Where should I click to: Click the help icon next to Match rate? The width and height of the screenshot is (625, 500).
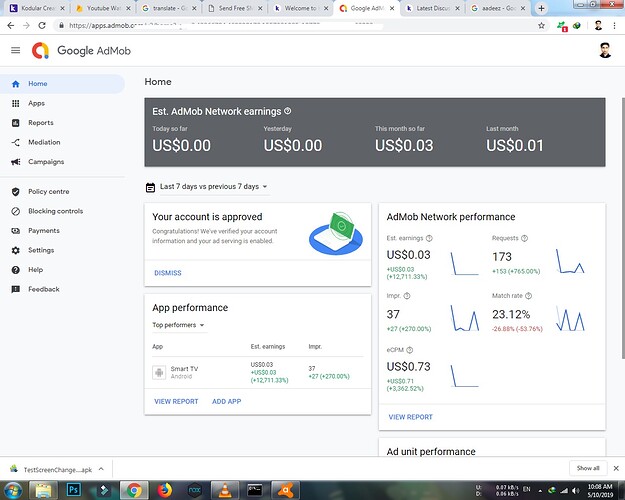coord(529,296)
